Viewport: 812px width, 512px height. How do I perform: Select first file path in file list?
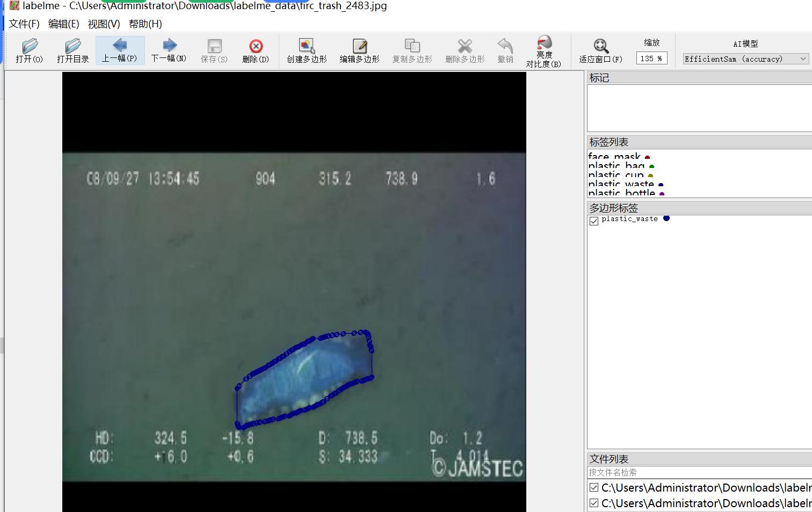click(x=706, y=487)
